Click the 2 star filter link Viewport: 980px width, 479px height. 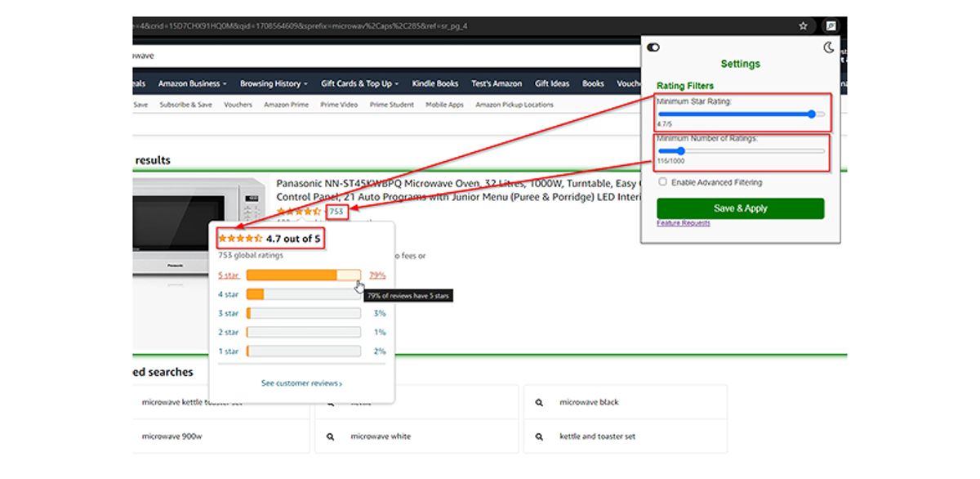[x=228, y=333]
